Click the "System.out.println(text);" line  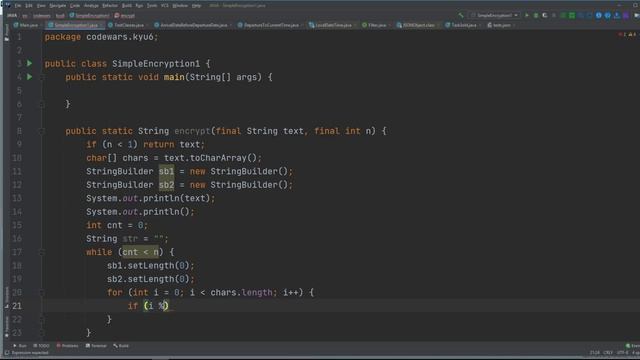click(x=150, y=198)
